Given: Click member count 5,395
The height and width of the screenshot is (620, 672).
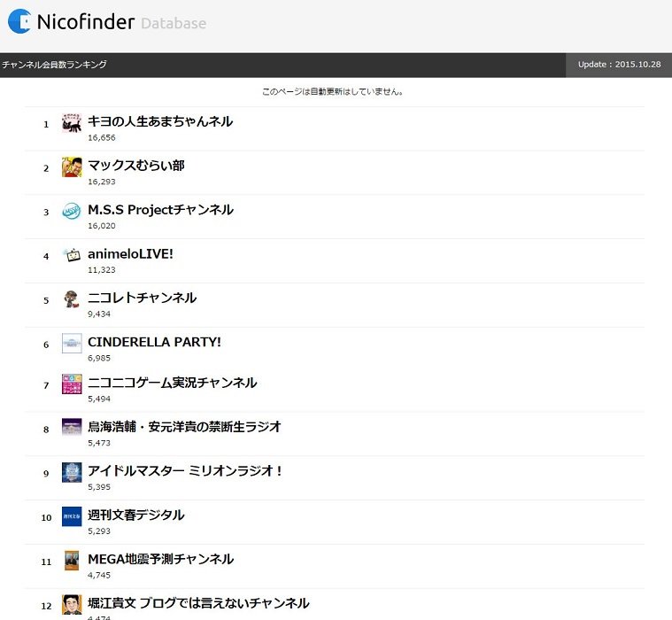Looking at the screenshot, I should pyautogui.click(x=99, y=487).
